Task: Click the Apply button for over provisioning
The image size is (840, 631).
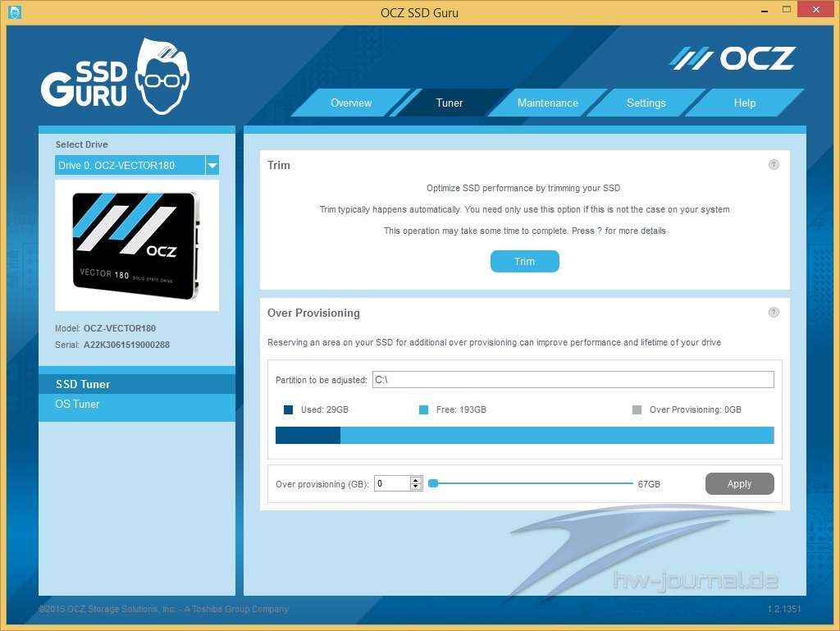Action: [739, 484]
